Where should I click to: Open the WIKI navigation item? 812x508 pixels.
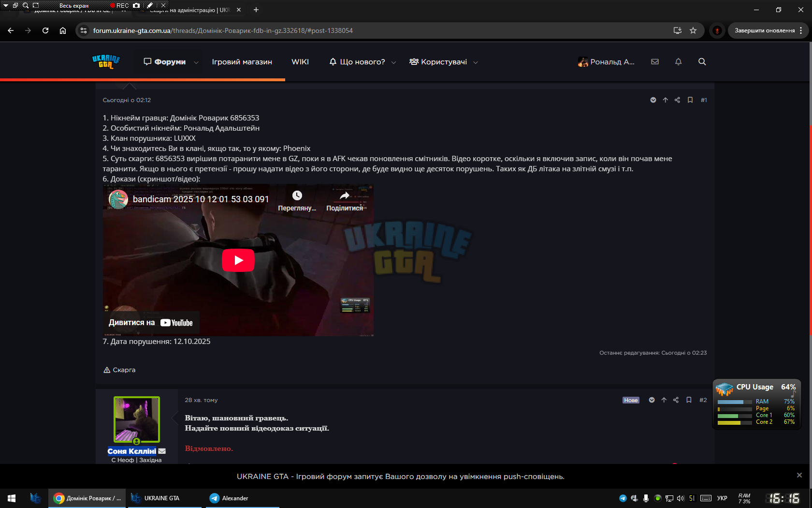[x=300, y=62]
